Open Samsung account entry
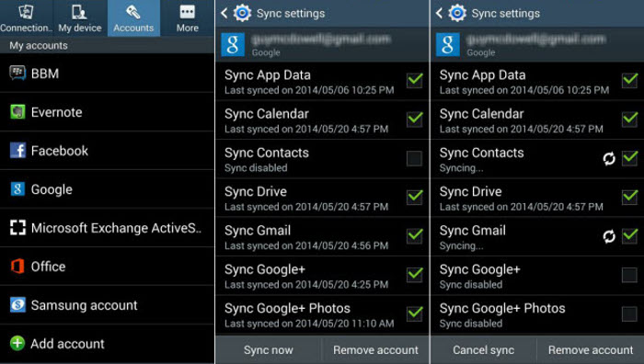The width and height of the screenshot is (644, 364). (x=107, y=305)
